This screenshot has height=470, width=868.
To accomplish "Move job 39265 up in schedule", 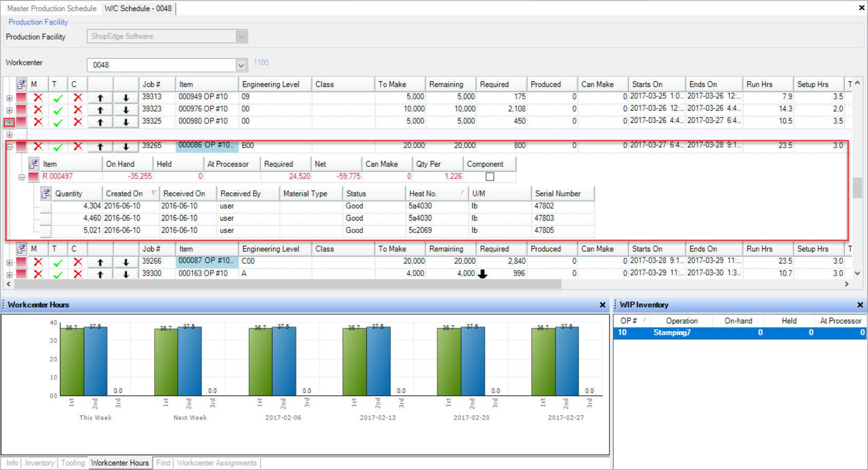I will click(100, 147).
